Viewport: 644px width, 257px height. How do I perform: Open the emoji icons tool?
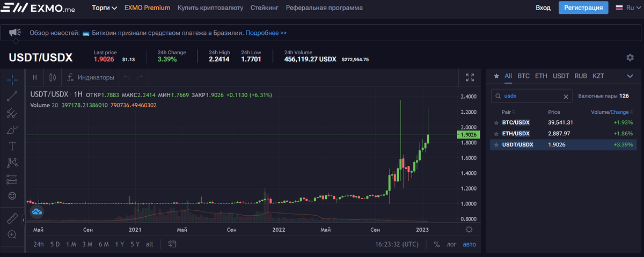coord(12,196)
